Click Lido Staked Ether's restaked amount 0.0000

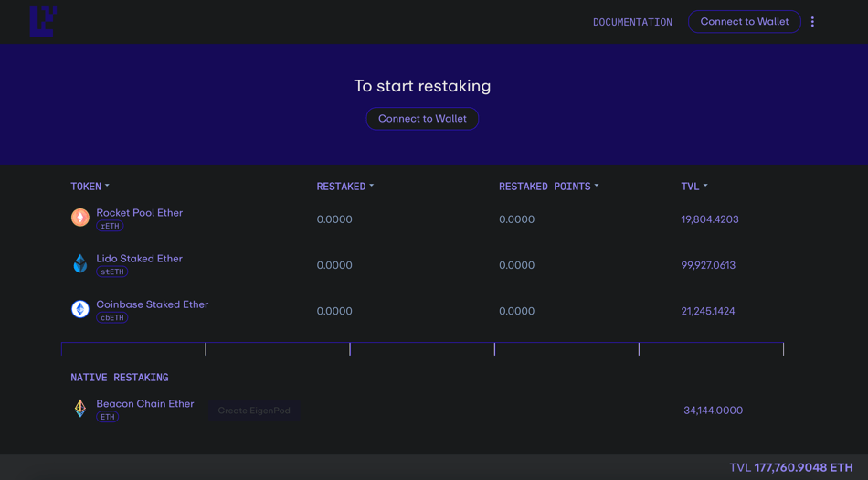coord(334,265)
